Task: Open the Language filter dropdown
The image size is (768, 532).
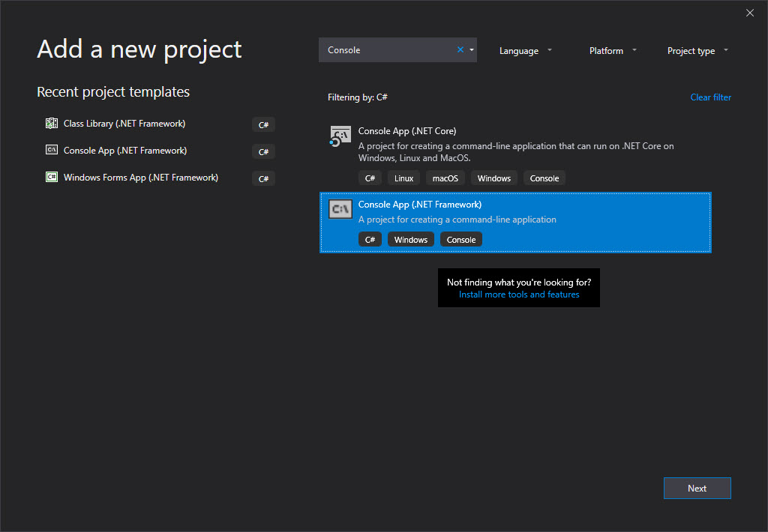Action: [x=526, y=50]
